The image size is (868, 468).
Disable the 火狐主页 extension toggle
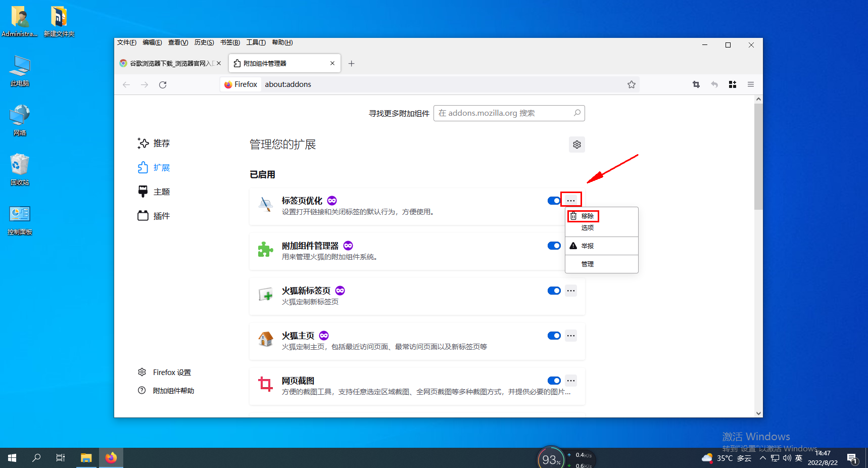(554, 336)
